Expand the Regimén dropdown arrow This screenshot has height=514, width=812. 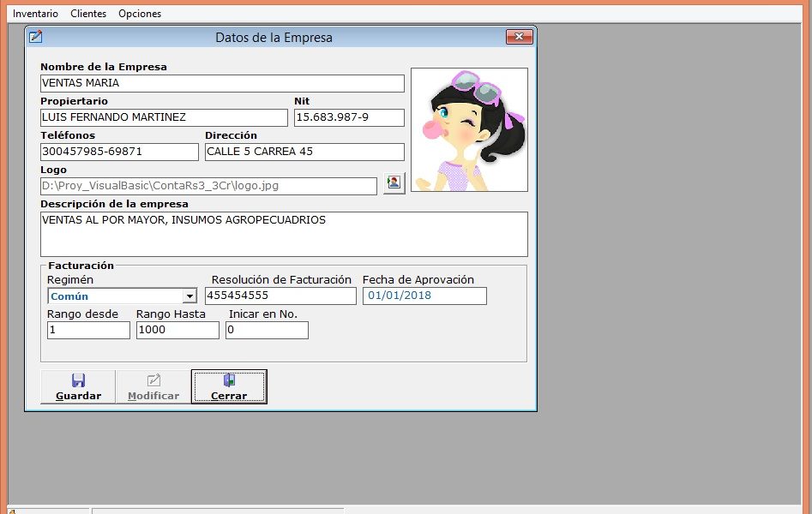pos(189,296)
